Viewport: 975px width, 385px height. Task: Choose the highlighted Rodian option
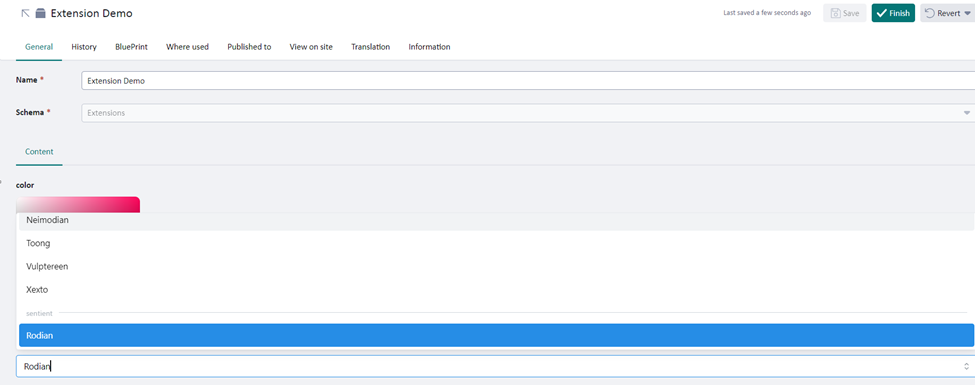click(x=496, y=335)
